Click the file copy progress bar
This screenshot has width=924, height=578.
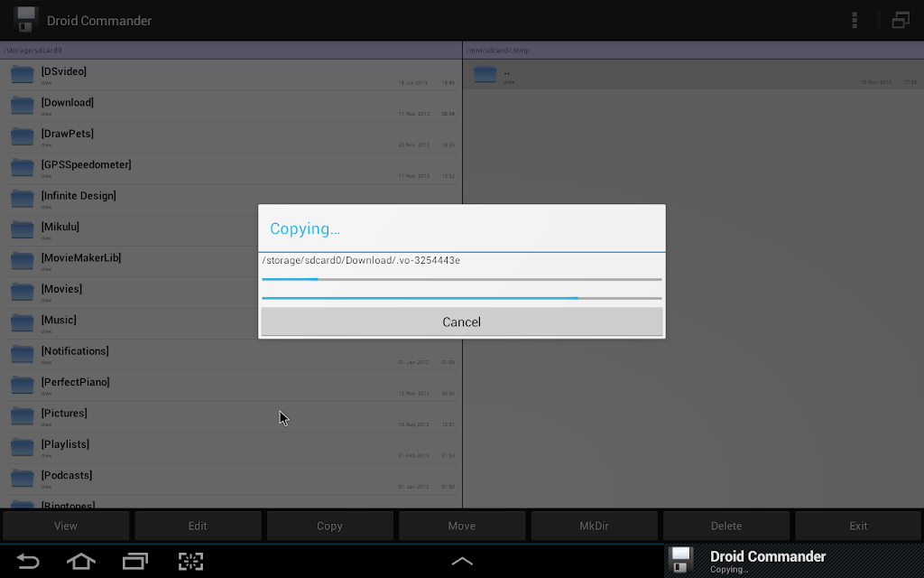[x=461, y=279]
